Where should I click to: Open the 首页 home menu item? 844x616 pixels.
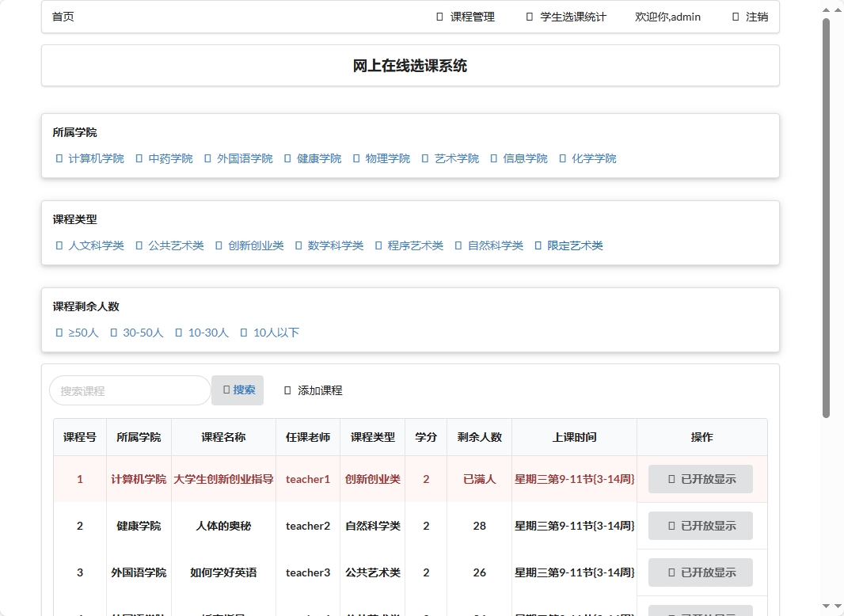(x=63, y=17)
